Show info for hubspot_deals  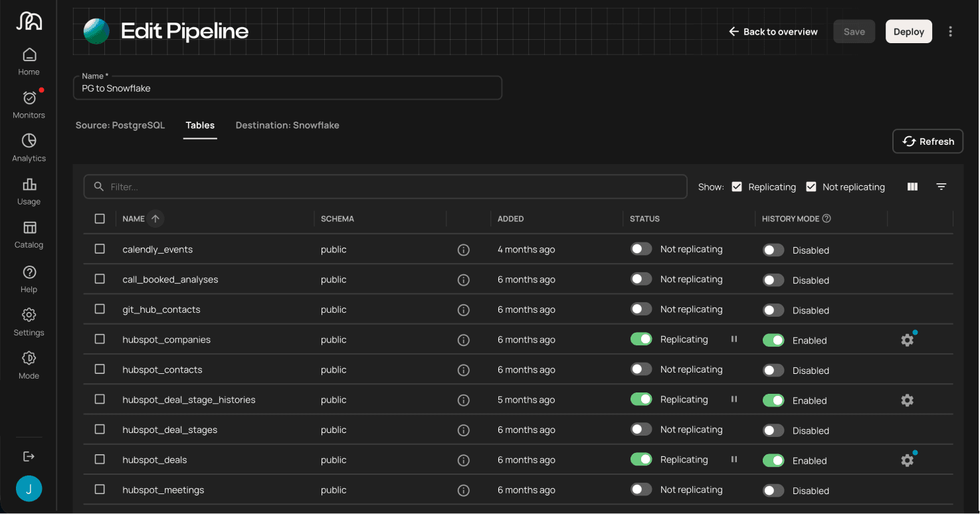pyautogui.click(x=464, y=460)
